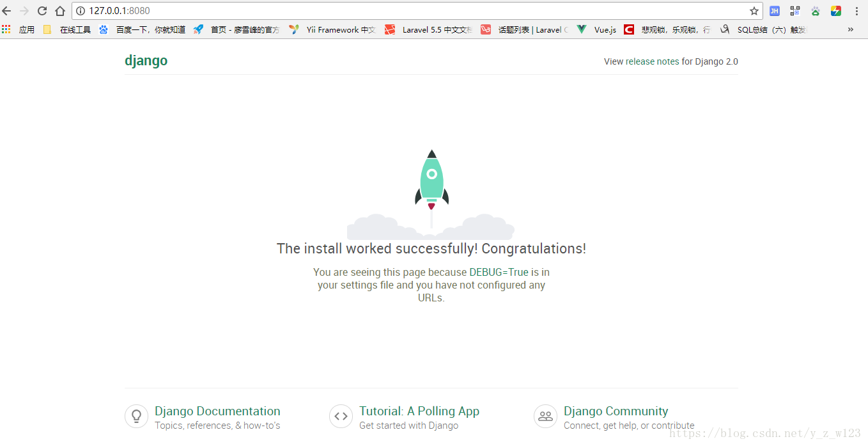Click the django logo in the page header
Screen dimensions: 868x446
(x=146, y=61)
